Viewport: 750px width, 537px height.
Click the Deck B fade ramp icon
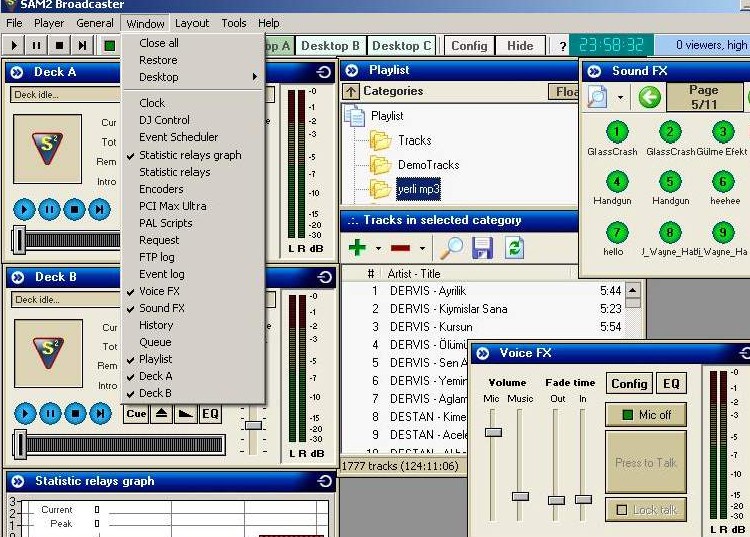click(186, 414)
